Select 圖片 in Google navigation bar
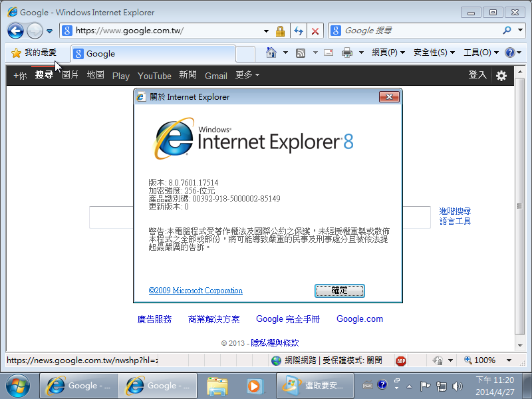This screenshot has height=399, width=532. pyautogui.click(x=70, y=75)
